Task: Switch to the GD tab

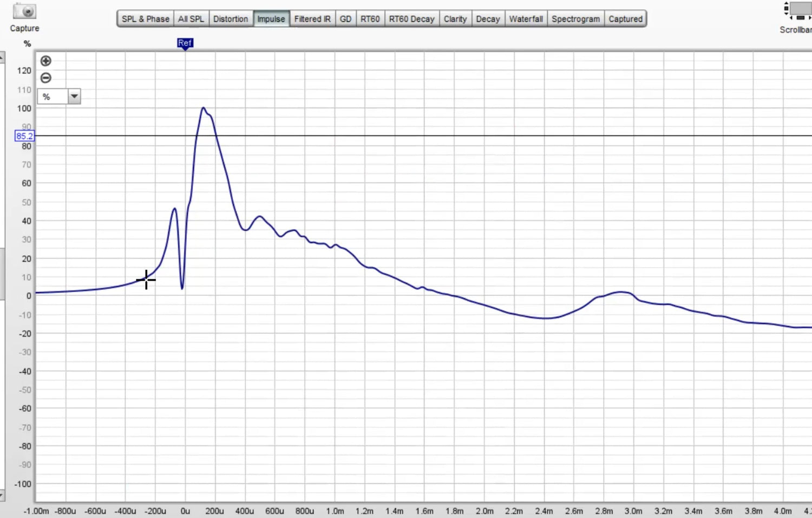Action: coord(345,19)
